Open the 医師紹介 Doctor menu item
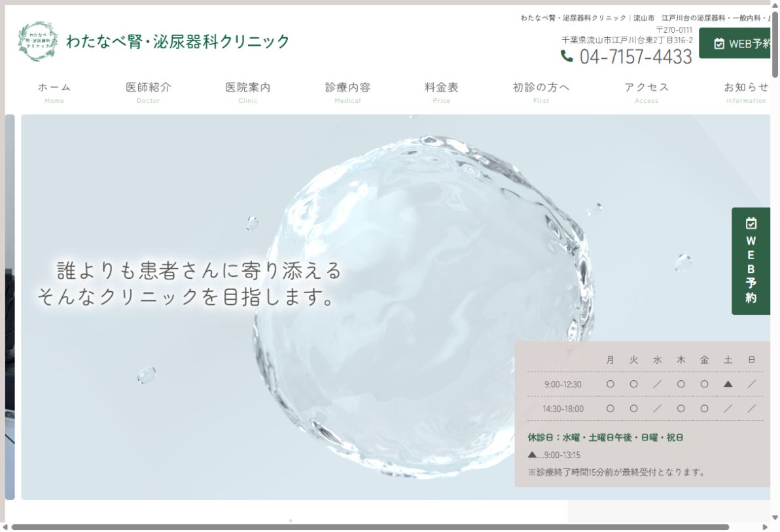Image resolution: width=780 pixels, height=532 pixels. (x=149, y=92)
